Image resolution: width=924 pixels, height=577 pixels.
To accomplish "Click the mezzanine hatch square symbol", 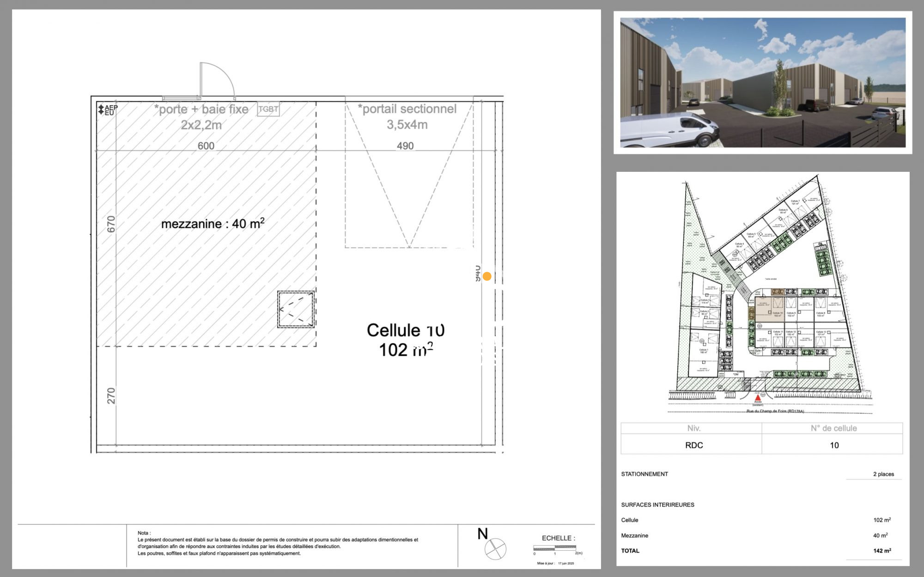I will coord(296,310).
